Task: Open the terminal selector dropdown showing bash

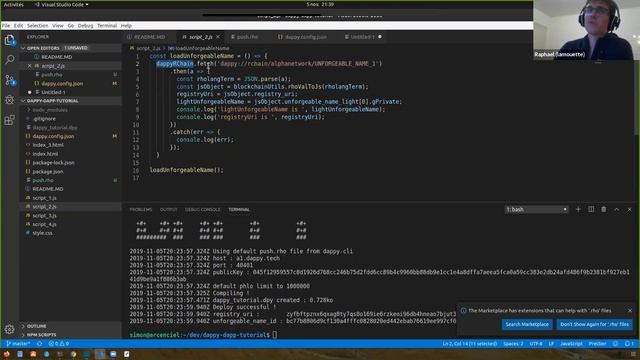Action: (536, 209)
